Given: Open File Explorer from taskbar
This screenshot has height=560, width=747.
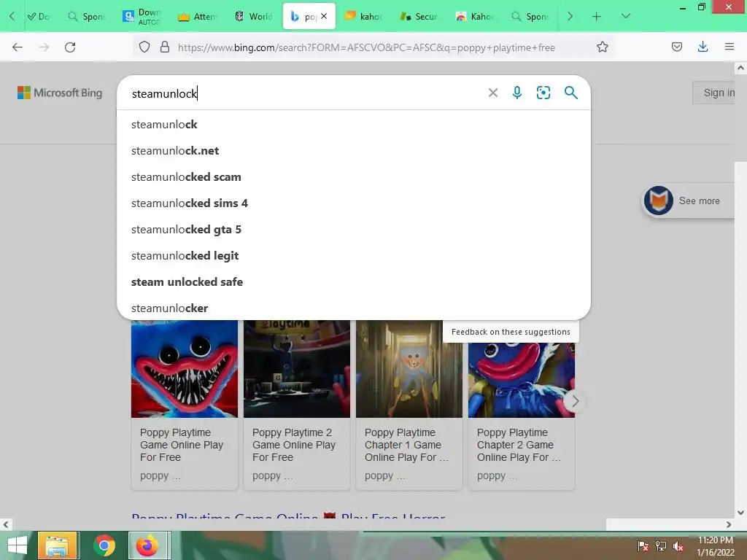Looking at the screenshot, I should [57, 545].
